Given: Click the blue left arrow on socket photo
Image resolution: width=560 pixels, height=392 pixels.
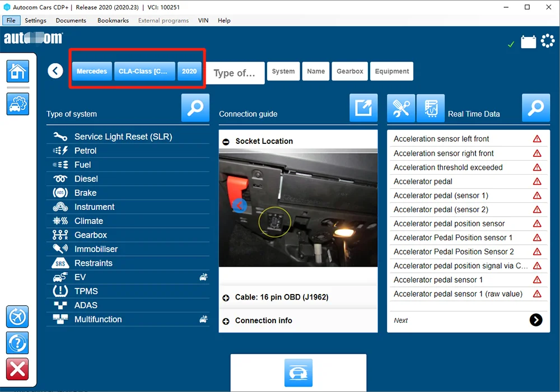Looking at the screenshot, I should click(x=239, y=206).
